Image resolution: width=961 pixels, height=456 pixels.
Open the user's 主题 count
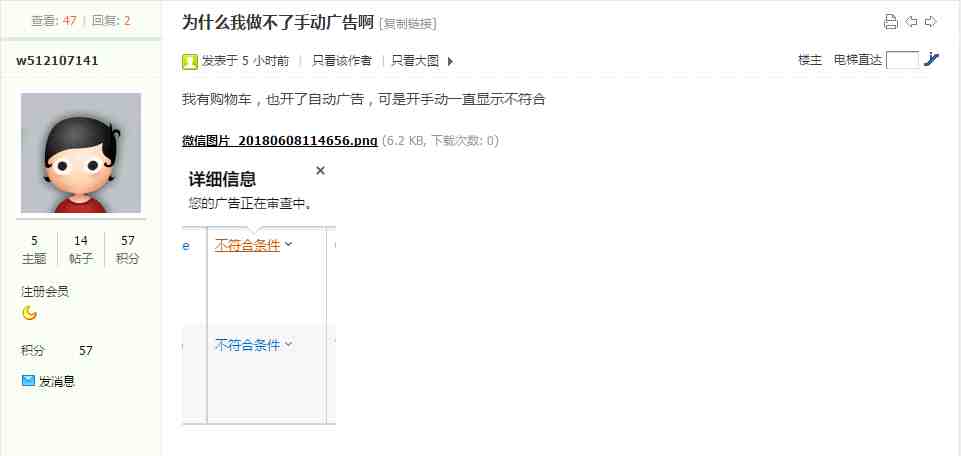coord(34,249)
